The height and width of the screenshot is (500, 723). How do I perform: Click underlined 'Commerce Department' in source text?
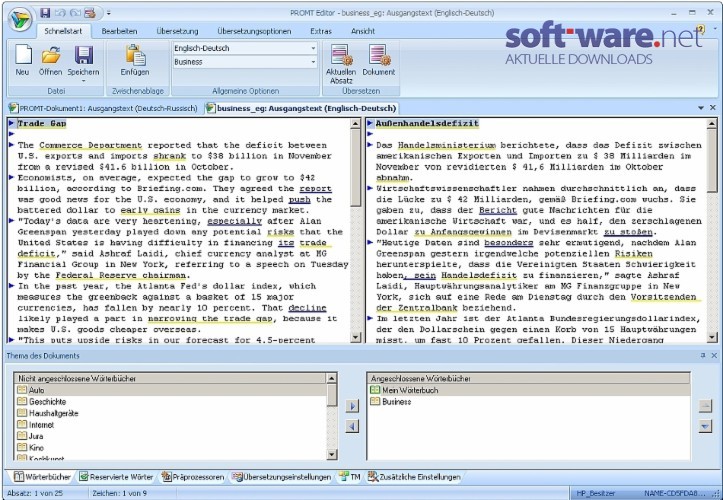[91, 145]
